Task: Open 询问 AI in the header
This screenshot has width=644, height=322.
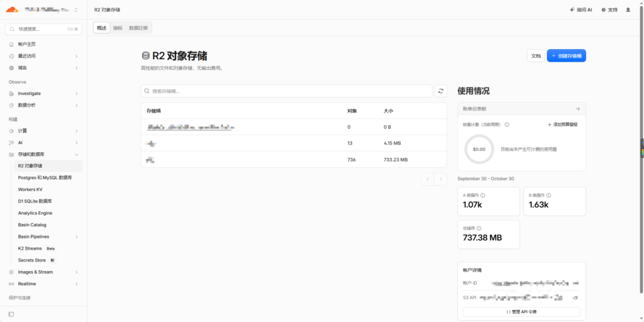Action: [x=580, y=10]
